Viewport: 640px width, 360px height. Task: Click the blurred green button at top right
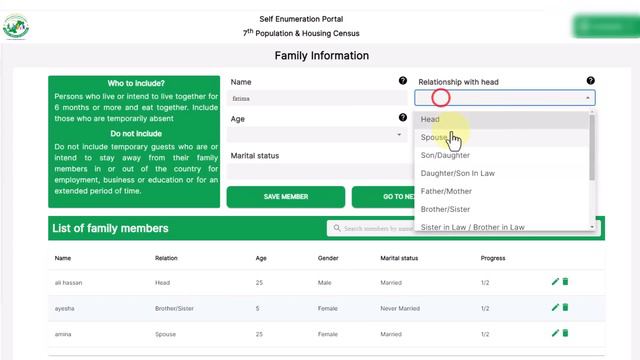(606, 27)
